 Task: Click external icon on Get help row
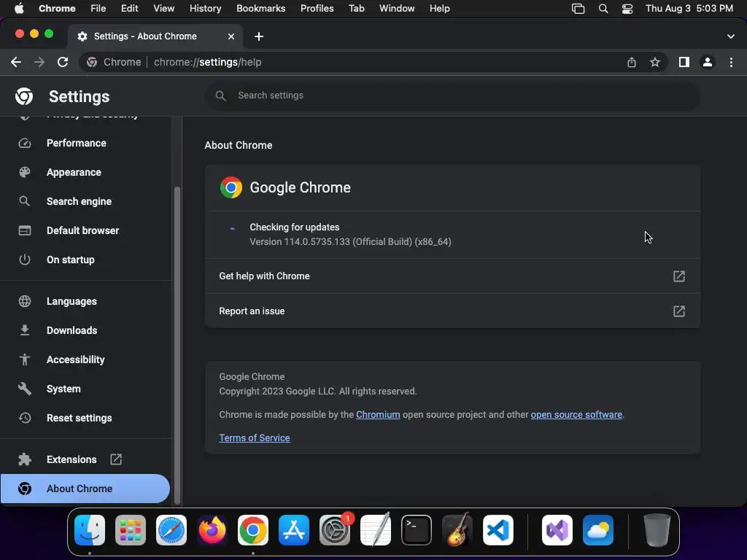(679, 276)
